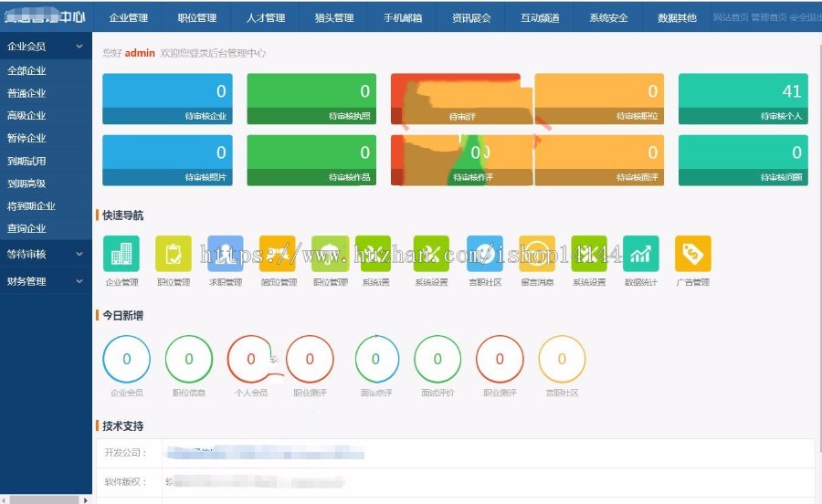Open the 待审核面评 stat card
822x504 pixels.
(x=599, y=160)
